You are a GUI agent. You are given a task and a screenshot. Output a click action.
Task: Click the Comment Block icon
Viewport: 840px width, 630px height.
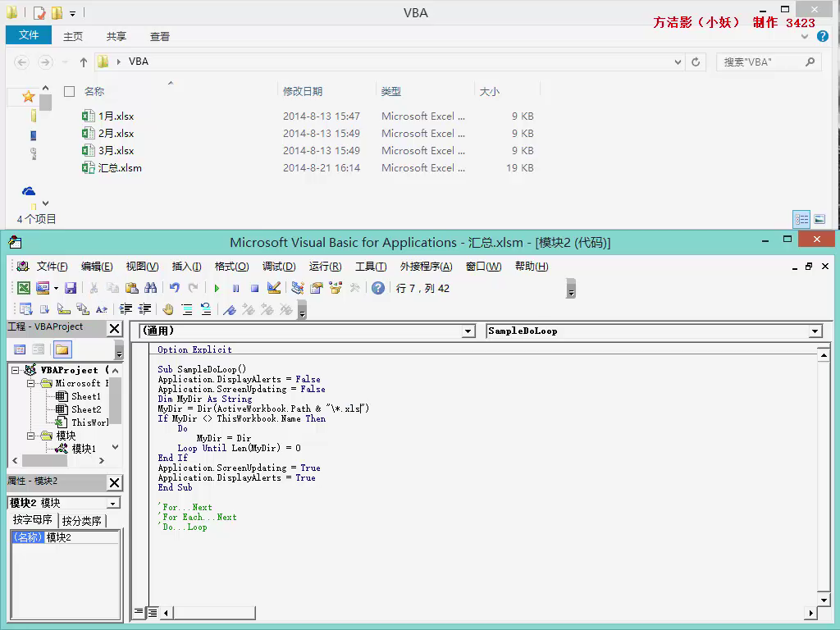tap(187, 309)
